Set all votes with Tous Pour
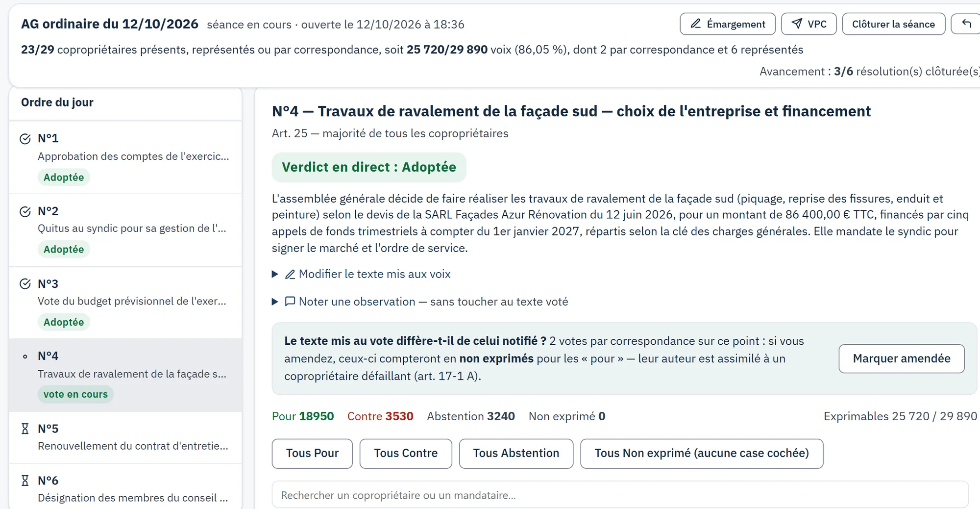The image size is (980, 509). coord(312,453)
